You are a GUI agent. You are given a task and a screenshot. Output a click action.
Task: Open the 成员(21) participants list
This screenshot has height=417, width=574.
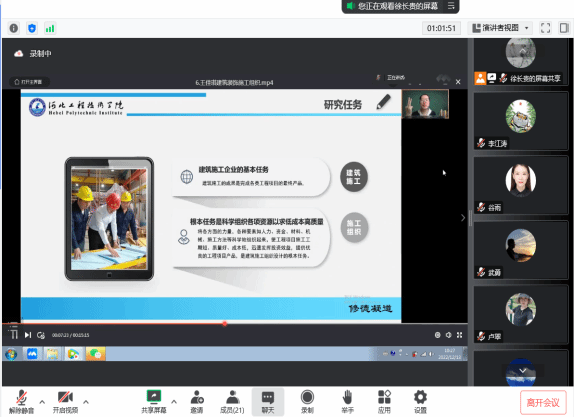(x=232, y=402)
